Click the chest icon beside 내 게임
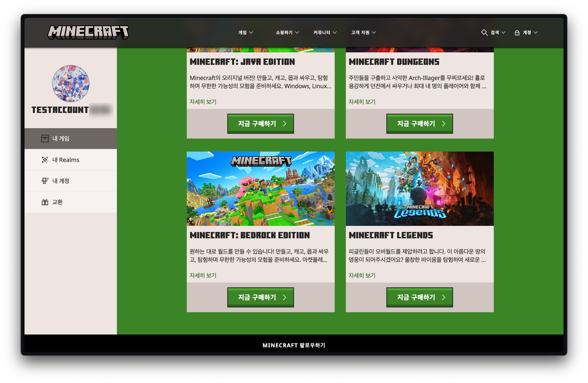This screenshot has width=588, height=383. 45,139
